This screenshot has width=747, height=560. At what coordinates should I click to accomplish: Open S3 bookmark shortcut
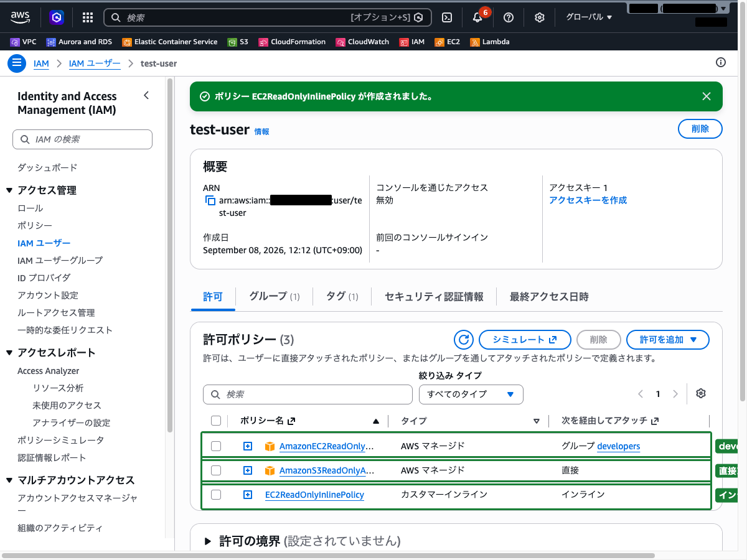point(238,42)
